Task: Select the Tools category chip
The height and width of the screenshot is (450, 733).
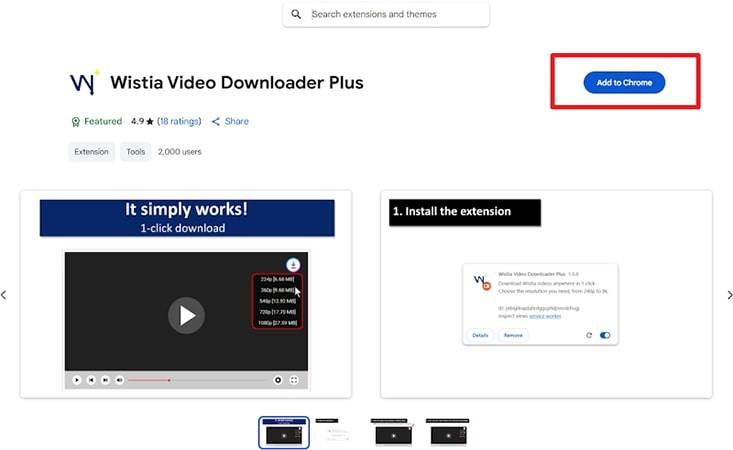Action: coord(136,152)
